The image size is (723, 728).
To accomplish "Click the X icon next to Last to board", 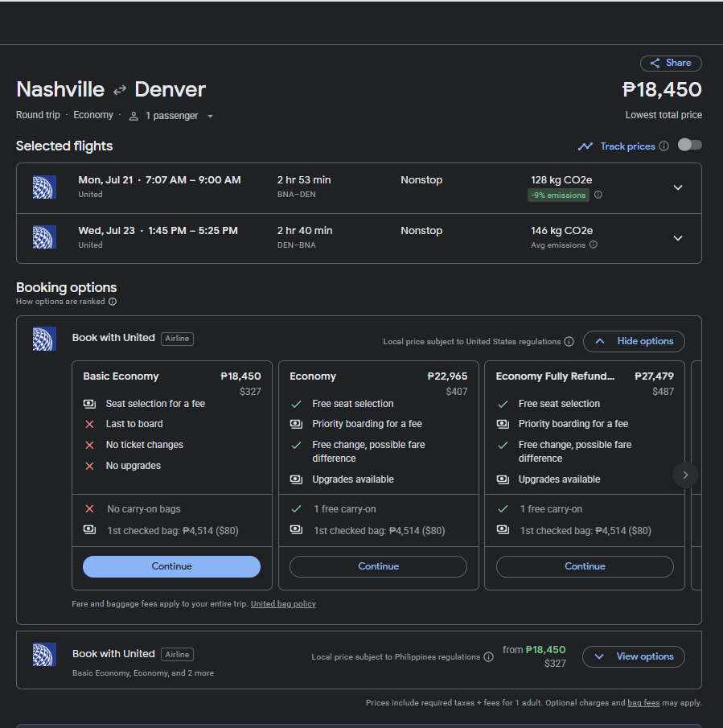I will pos(89,424).
